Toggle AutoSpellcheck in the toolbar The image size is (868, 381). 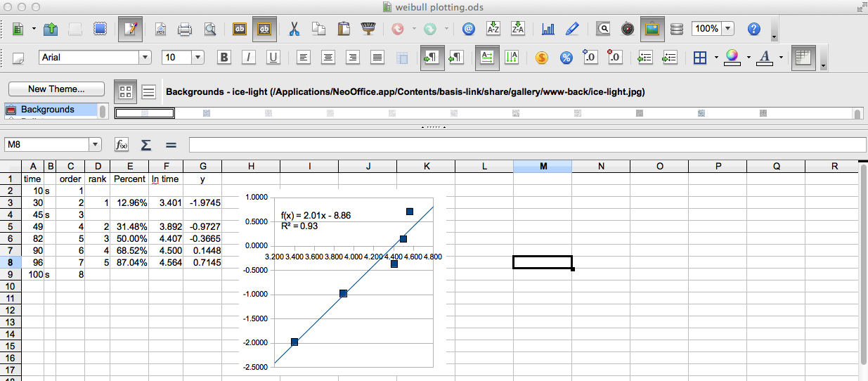coord(264,30)
